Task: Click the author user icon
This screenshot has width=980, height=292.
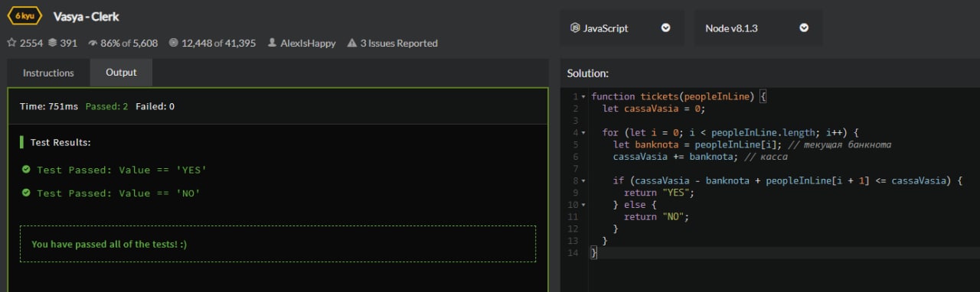Action: coord(272,44)
